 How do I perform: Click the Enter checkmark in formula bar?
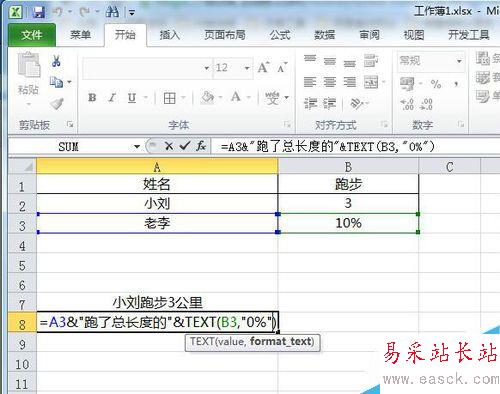(184, 146)
